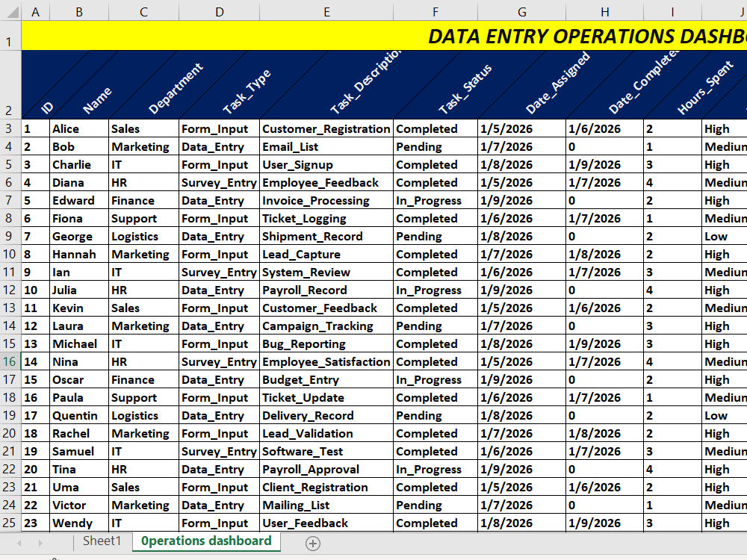Image resolution: width=747 pixels, height=560 pixels.
Task: Select Oscar's Finance department cell
Action: point(143,379)
